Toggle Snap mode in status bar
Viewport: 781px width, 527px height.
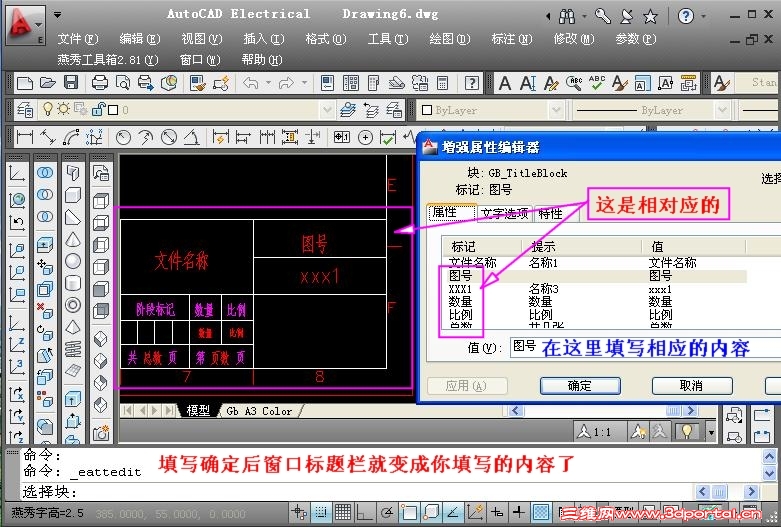[x=321, y=512]
